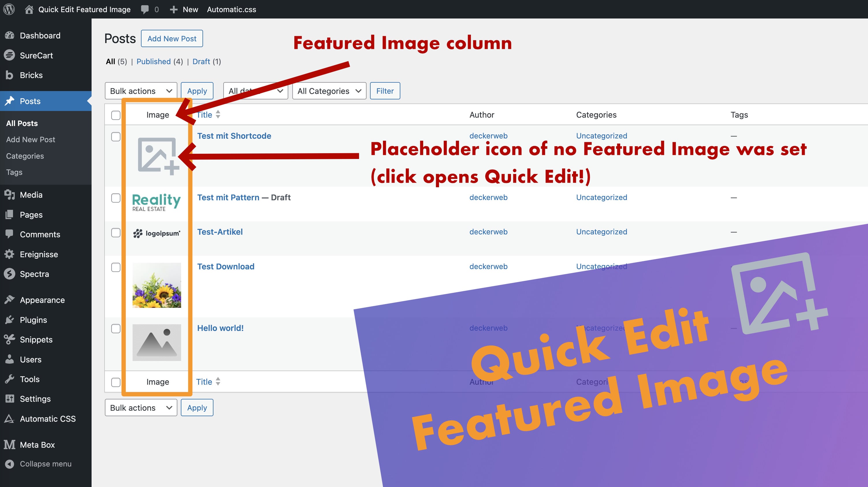Open Bricks menu icon in sidebar
This screenshot has height=487, width=868.
[10, 75]
